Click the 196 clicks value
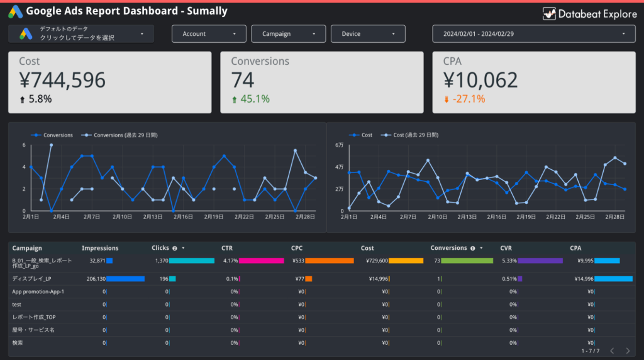 164,279
